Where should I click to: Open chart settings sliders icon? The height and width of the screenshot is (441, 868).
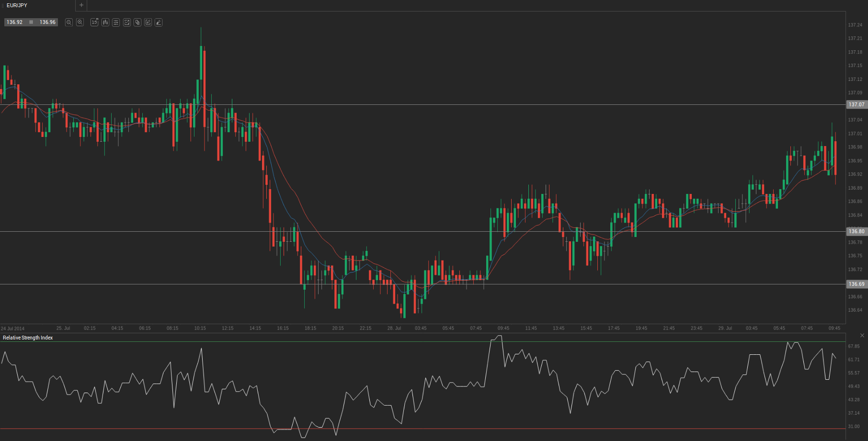[116, 23]
